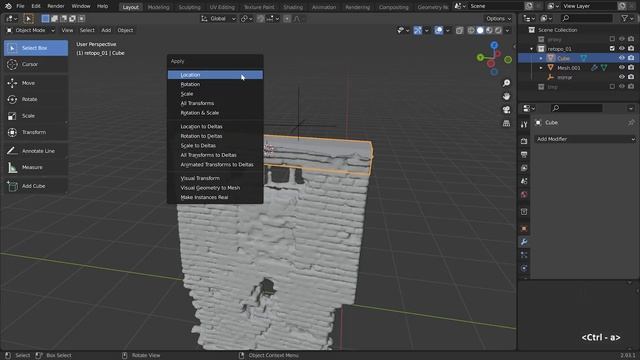This screenshot has height=360, width=640.
Task: Choose Make Instances Real
Action: (x=215, y=198)
